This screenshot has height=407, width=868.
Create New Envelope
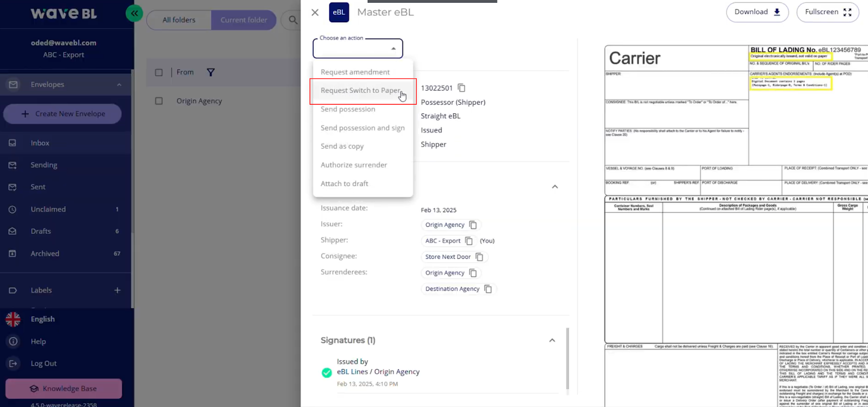click(62, 114)
